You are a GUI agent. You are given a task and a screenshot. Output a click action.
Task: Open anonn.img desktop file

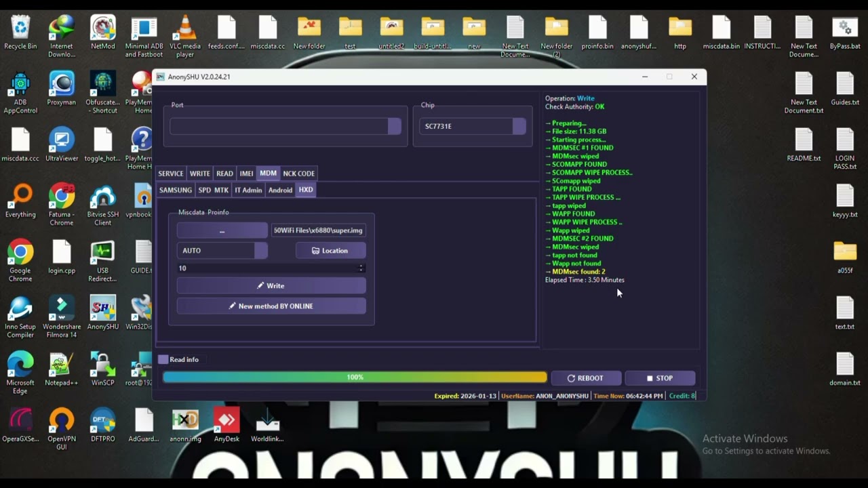[185, 426]
